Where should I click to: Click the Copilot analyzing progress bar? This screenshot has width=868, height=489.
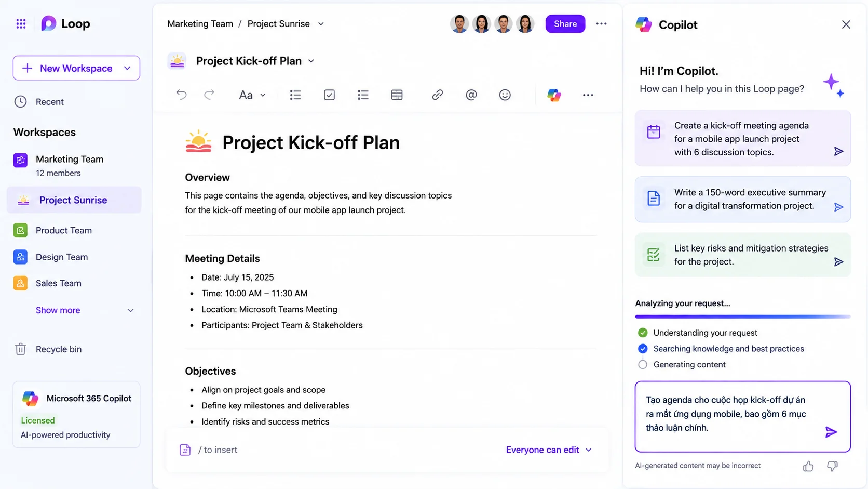pyautogui.click(x=742, y=316)
